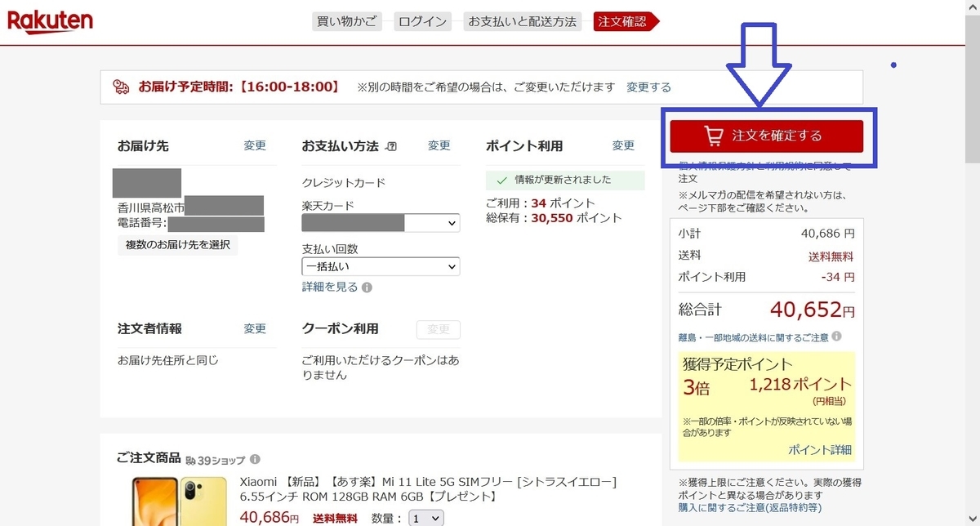Open ポイント詳細 link
980x526 pixels.
click(x=820, y=449)
